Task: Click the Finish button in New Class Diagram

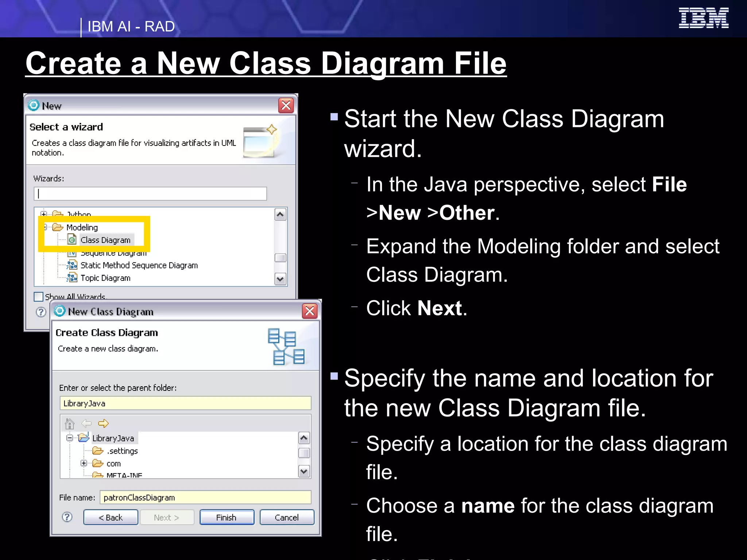Action: 227,517
